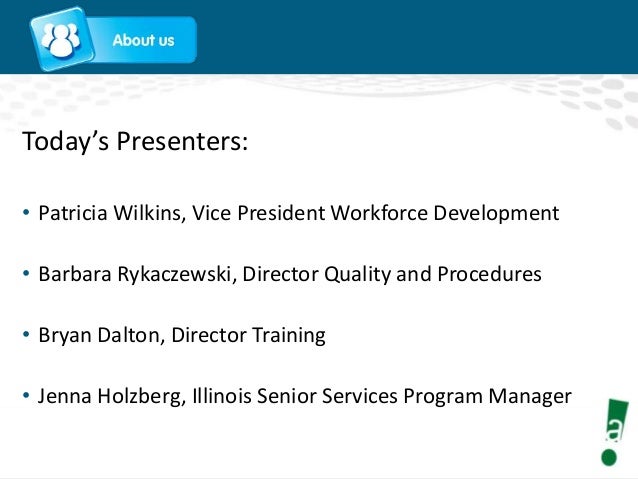Select Director Quality and Procedures text
This screenshot has height=479, width=638.
tap(392, 274)
